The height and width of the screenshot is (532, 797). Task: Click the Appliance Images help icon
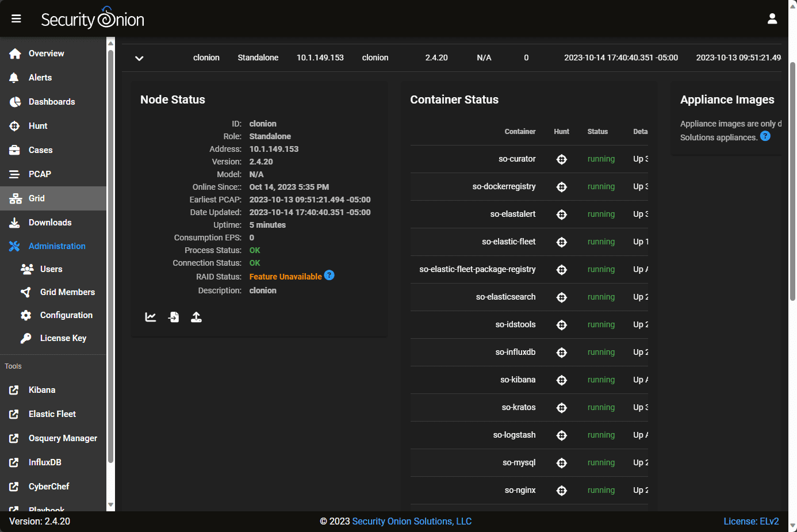765,136
